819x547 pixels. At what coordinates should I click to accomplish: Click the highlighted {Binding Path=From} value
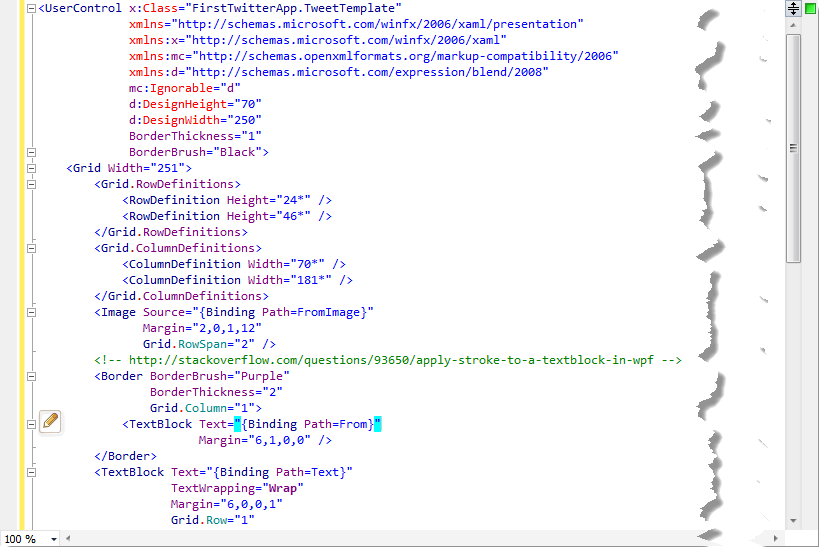tap(308, 424)
